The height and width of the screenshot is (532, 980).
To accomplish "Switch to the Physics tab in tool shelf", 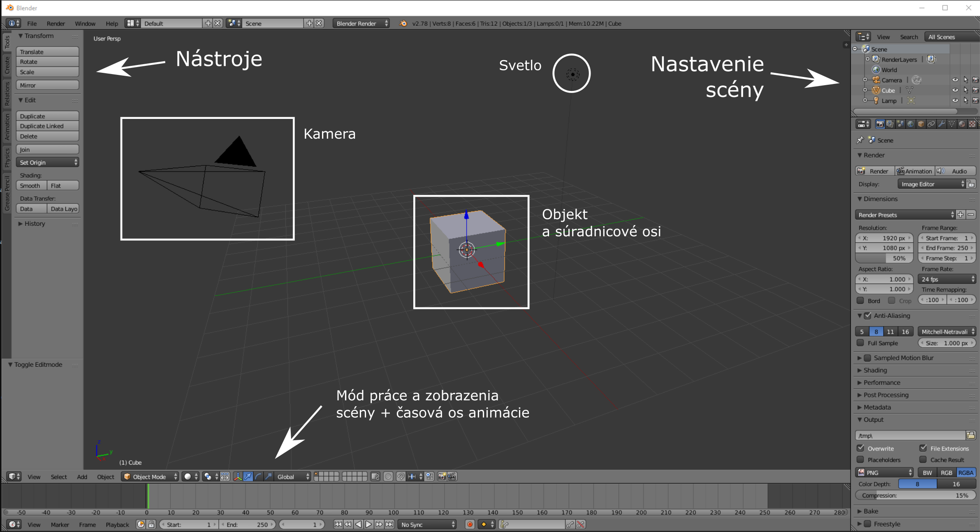I will click(7, 157).
